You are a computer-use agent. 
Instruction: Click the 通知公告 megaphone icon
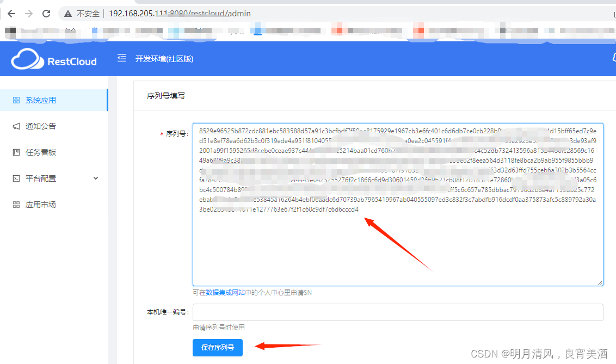point(16,126)
